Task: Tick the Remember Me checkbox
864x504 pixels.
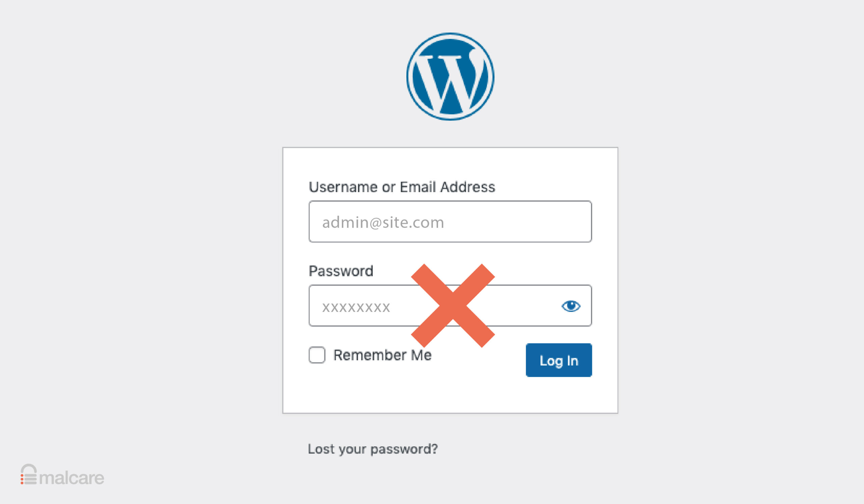Action: point(317,355)
